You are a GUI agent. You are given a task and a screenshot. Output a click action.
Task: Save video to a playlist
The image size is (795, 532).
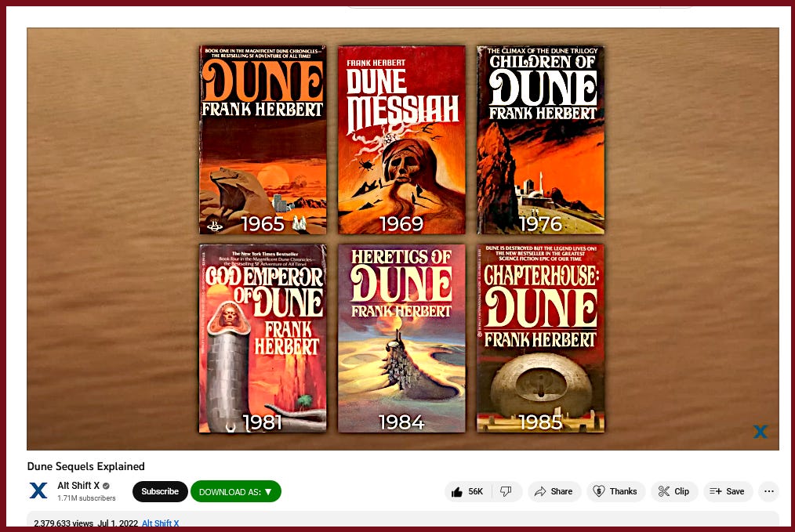point(728,491)
